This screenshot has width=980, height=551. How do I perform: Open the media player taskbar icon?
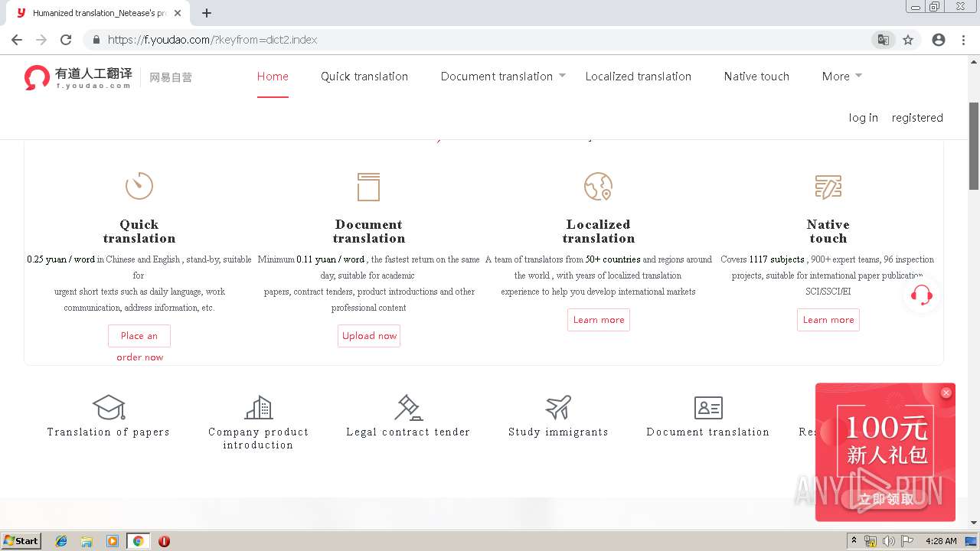point(113,541)
